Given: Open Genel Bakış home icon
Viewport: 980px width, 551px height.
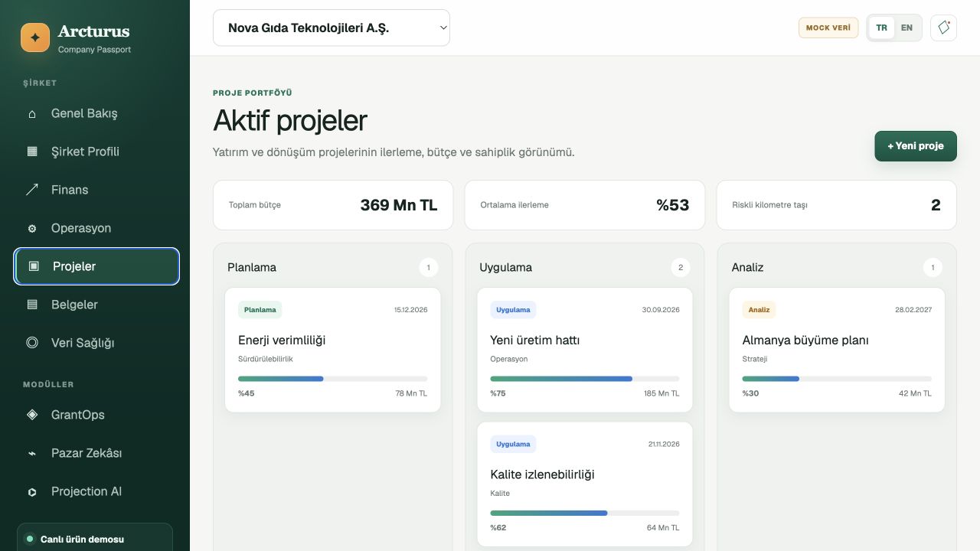Looking at the screenshot, I should 32,113.
